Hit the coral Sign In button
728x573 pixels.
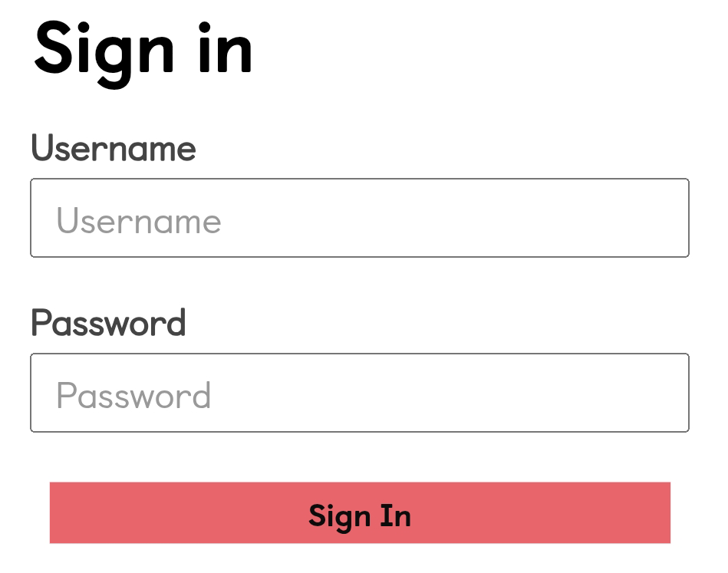tap(360, 513)
